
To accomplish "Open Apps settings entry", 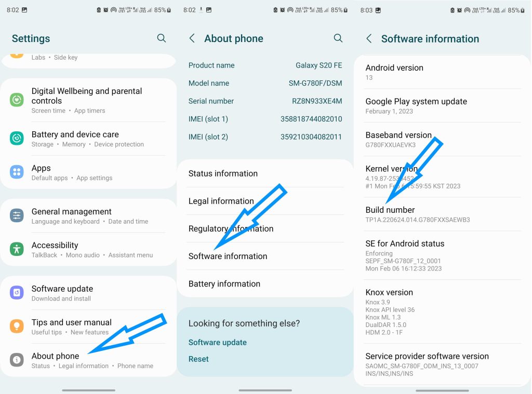I will (x=88, y=172).
